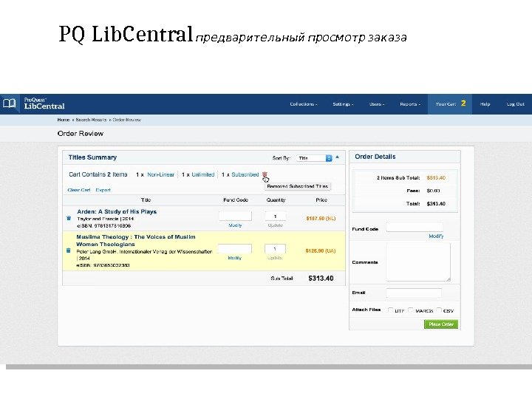This screenshot has width=532, height=399.
Task: Focus the Arden quantity field
Action: [275, 216]
